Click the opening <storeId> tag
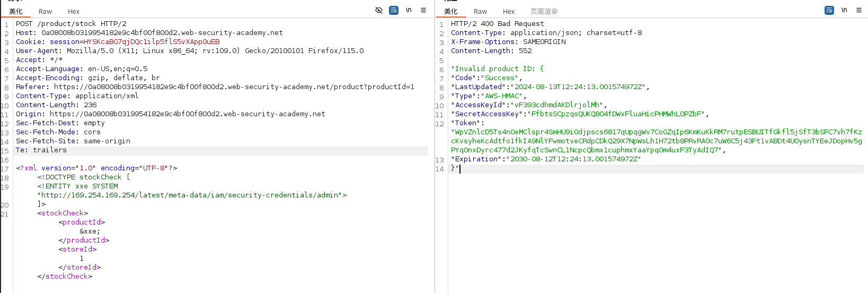The width and height of the screenshot is (868, 293). pos(77,249)
